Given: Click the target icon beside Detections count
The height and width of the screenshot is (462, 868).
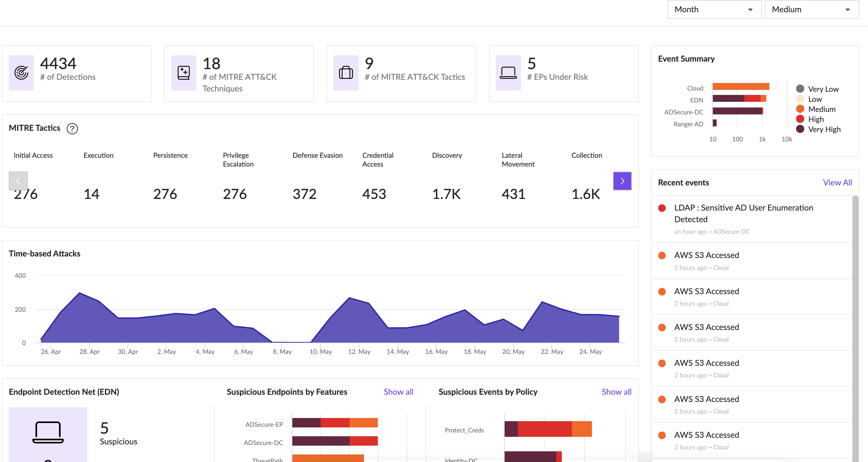Looking at the screenshot, I should point(21,73).
